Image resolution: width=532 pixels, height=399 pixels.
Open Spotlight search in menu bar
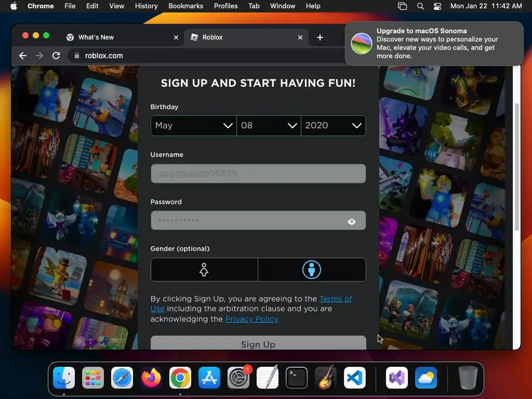click(420, 6)
